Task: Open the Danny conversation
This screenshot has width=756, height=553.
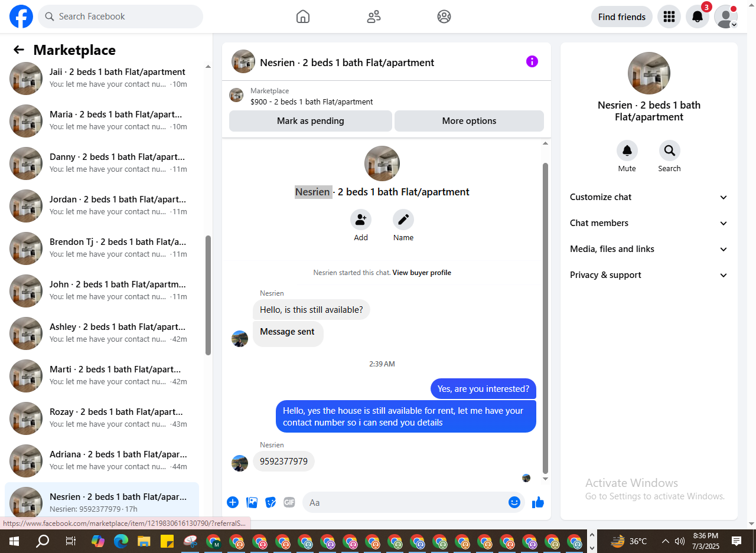Action: (x=102, y=163)
